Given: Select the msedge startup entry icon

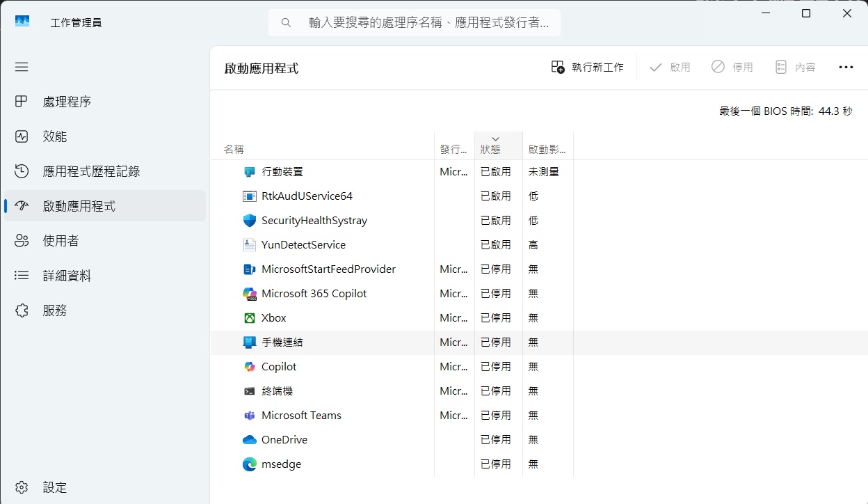Looking at the screenshot, I should tap(250, 464).
